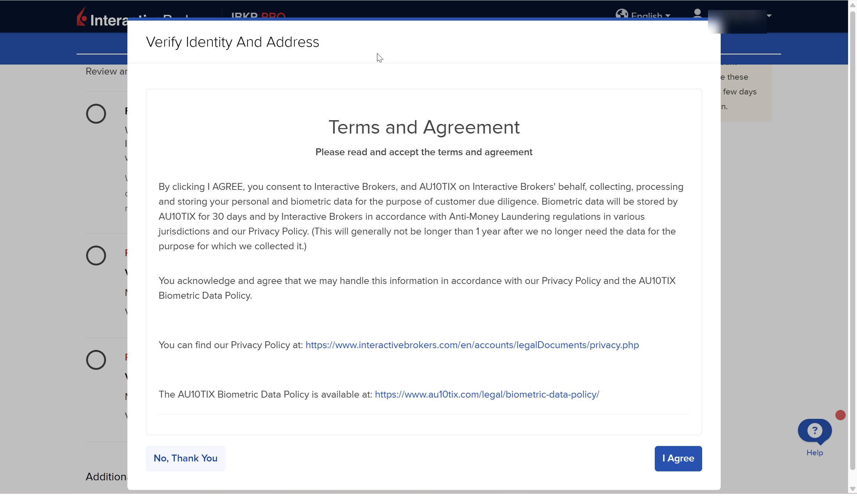Screen dimensions: 857x504
Task: Click the I Agree button
Action: coord(678,458)
